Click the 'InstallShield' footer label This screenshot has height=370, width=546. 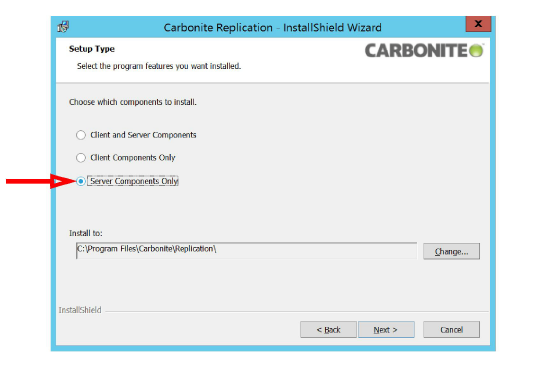(80, 310)
